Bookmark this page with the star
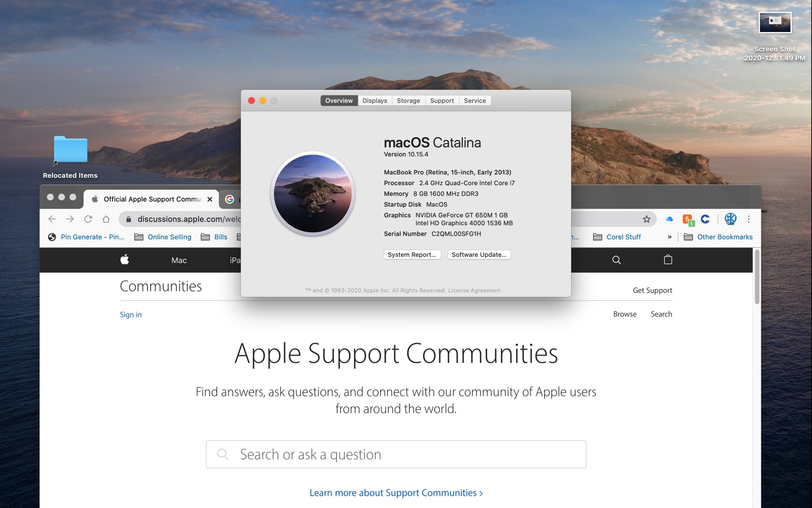Viewport: 812px width, 508px height. tap(646, 219)
